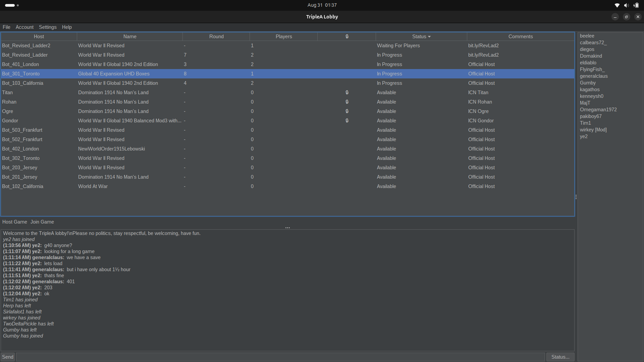Select the Bot_503_Frankfurt game row
This screenshot has width=644, height=362.
click(x=287, y=130)
